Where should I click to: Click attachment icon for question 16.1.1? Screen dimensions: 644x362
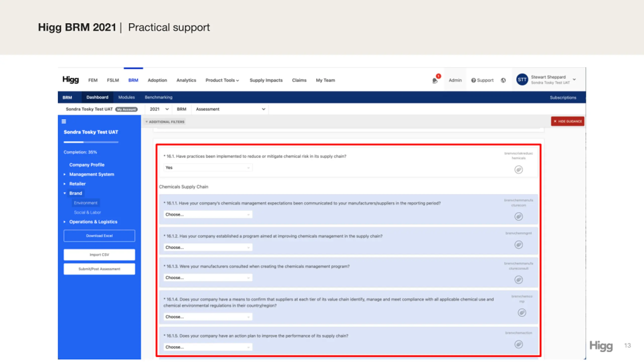[x=518, y=216]
